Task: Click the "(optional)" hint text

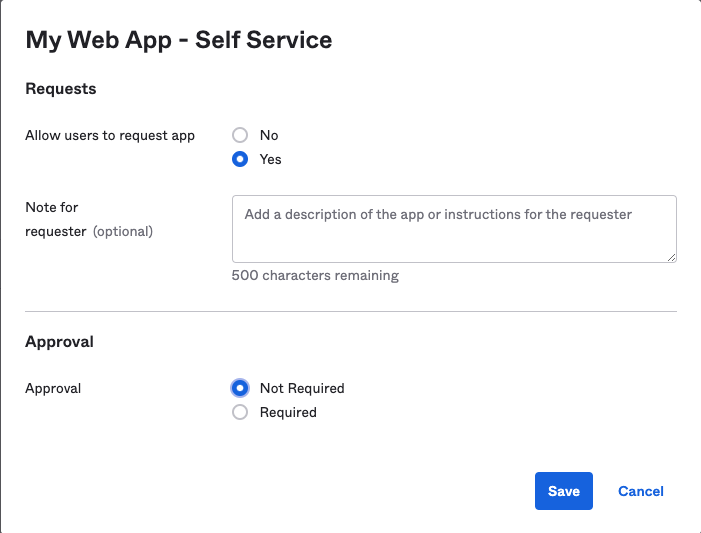Action: [123, 232]
